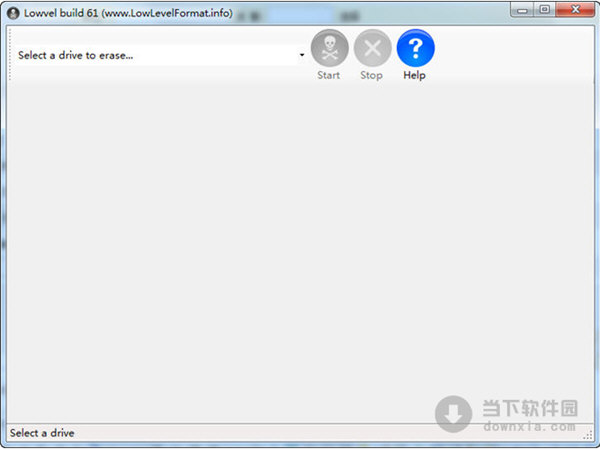Expand the drive selection dropdown arrow

pyautogui.click(x=301, y=56)
